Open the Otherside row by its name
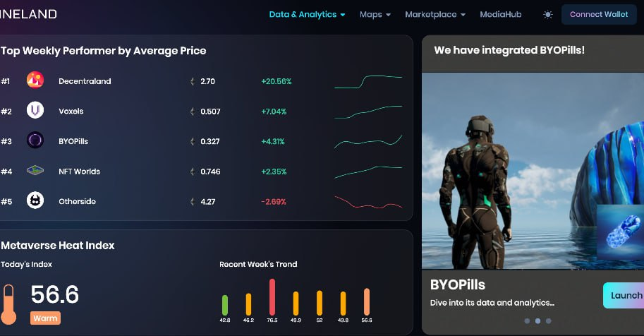 point(77,201)
